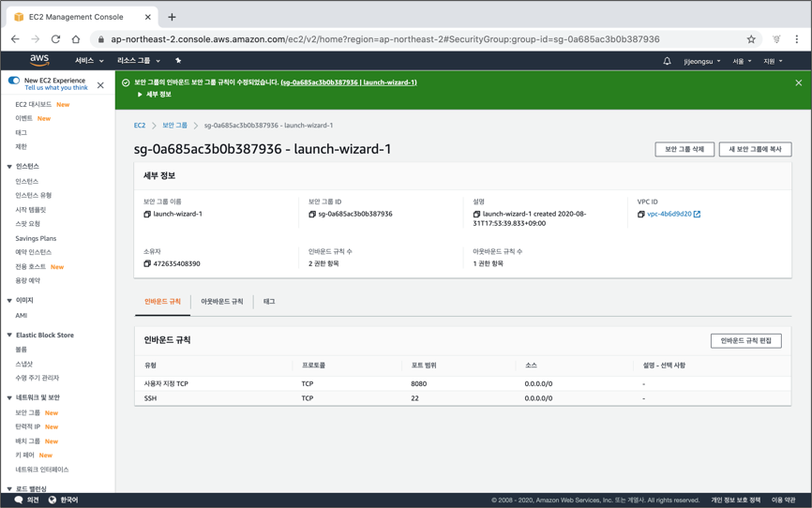Open the sg-0a685ac3b0b387936 link in banner
812x508 pixels.
point(349,82)
